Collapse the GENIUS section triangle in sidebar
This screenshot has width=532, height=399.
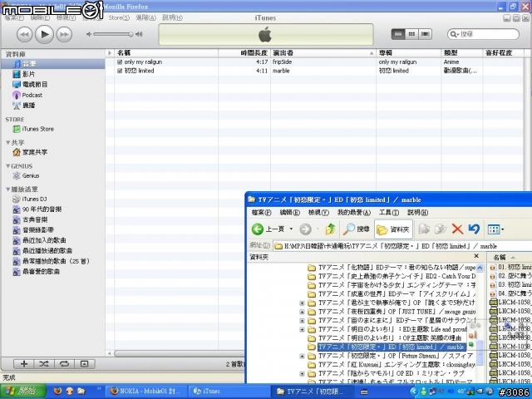point(8,165)
